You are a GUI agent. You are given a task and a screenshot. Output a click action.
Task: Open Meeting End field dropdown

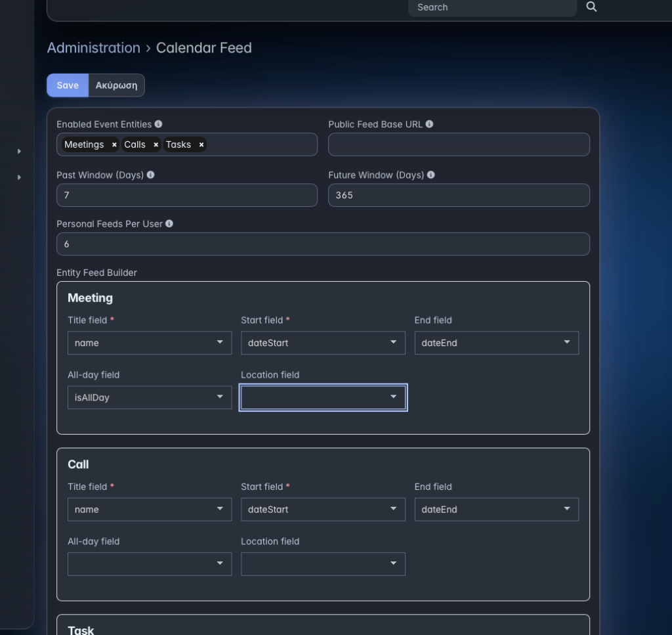[x=496, y=343]
